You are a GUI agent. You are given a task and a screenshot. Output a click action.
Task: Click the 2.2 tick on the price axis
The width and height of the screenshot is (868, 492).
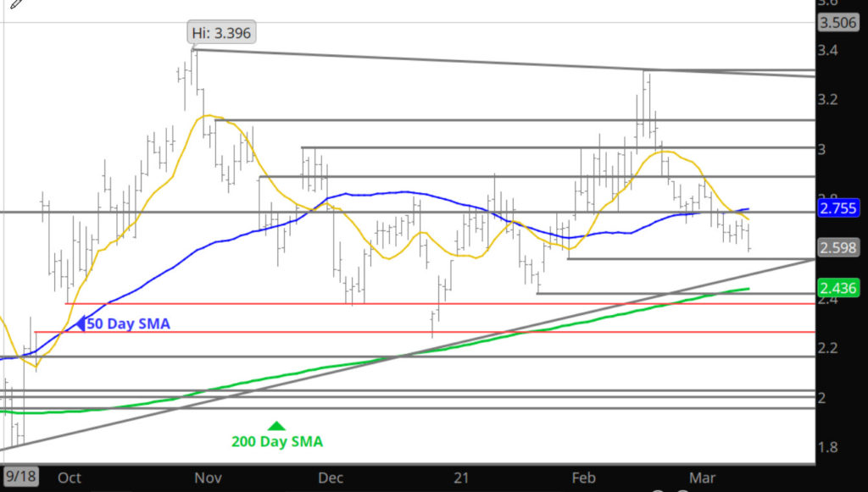pos(827,348)
